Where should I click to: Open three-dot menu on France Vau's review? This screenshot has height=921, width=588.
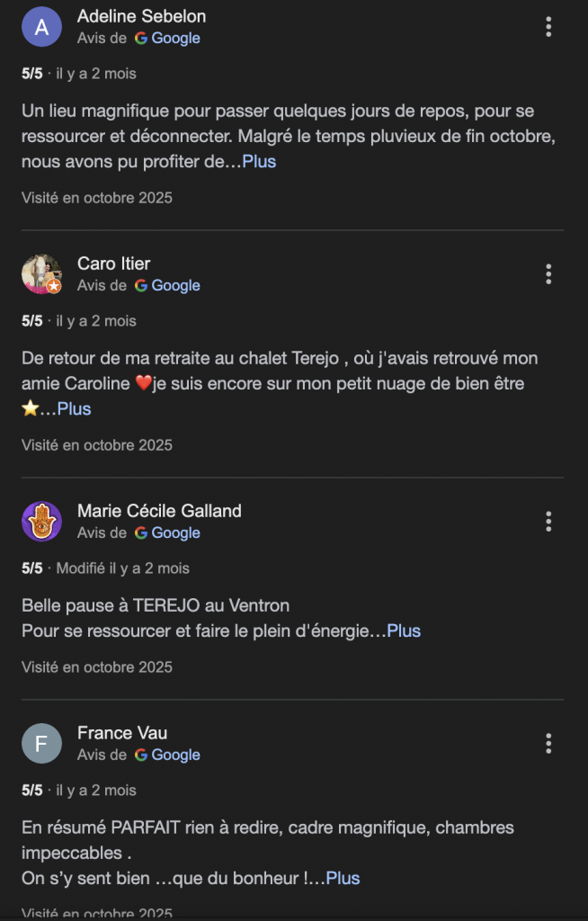point(548,744)
